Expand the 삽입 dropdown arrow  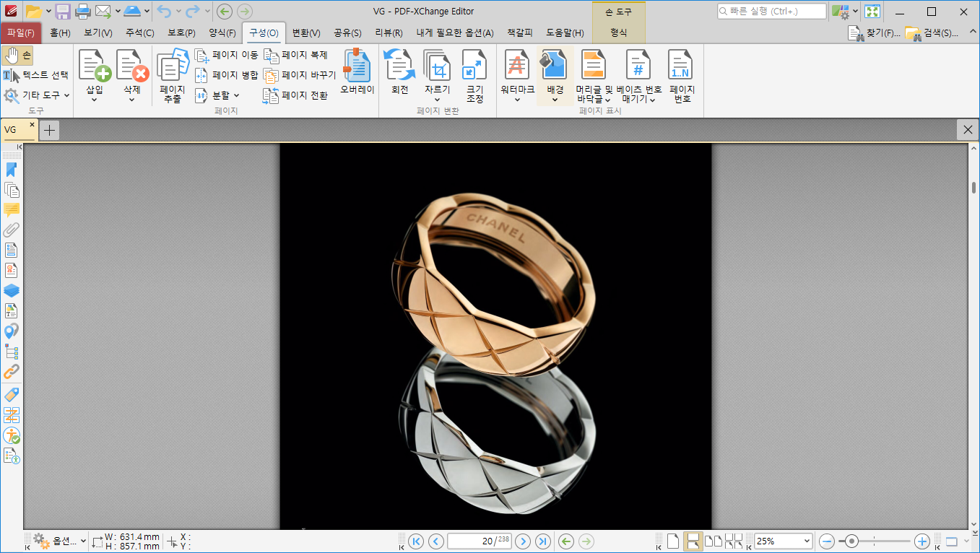(95, 100)
